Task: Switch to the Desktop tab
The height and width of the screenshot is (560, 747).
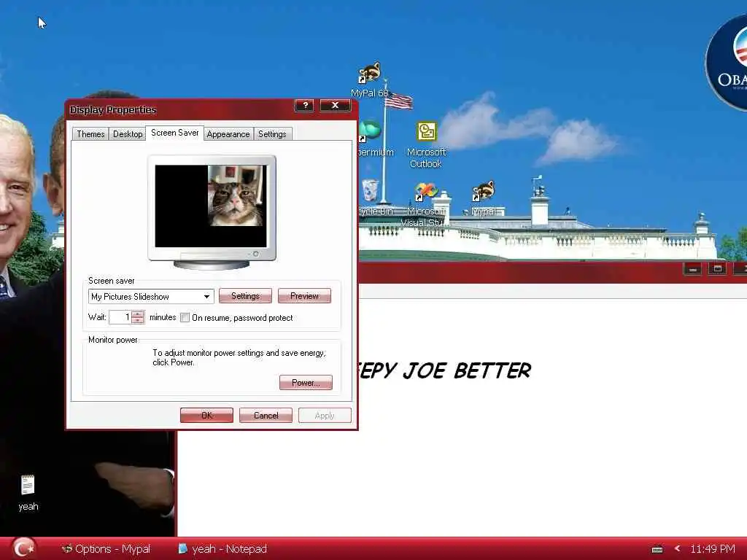Action: point(128,134)
